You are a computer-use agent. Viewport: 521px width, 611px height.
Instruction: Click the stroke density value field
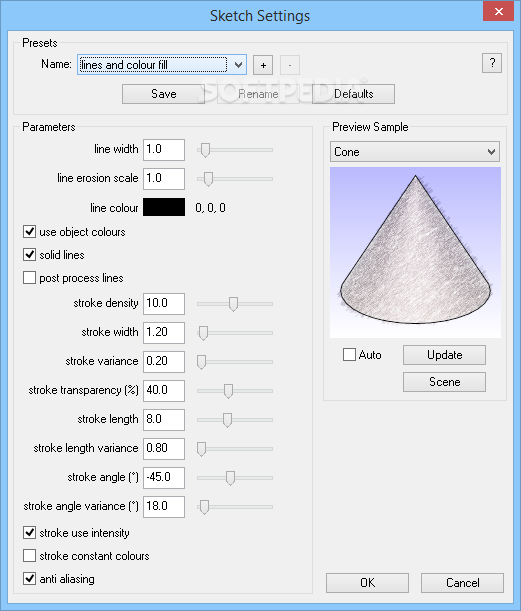pos(164,304)
